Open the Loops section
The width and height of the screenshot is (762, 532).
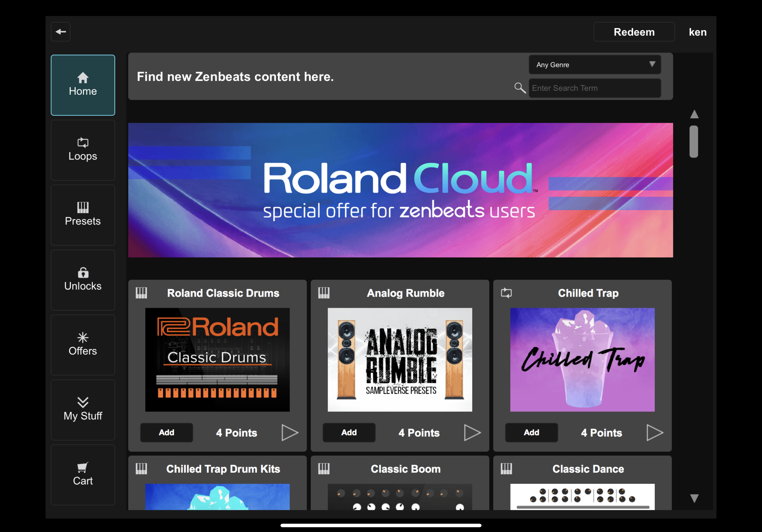pos(83,150)
